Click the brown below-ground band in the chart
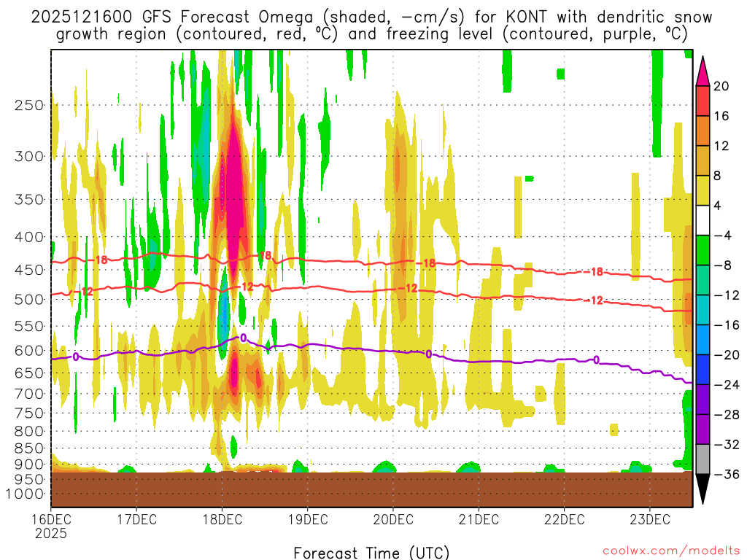Image resolution: width=747 pixels, height=560 pixels. tap(371, 489)
